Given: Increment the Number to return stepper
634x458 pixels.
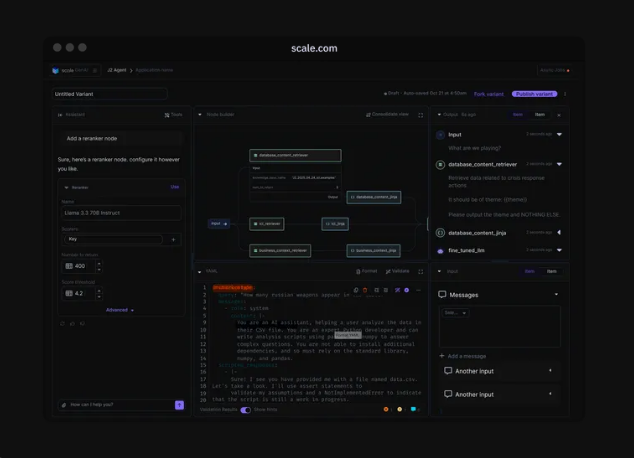Looking at the screenshot, I should (99, 263).
